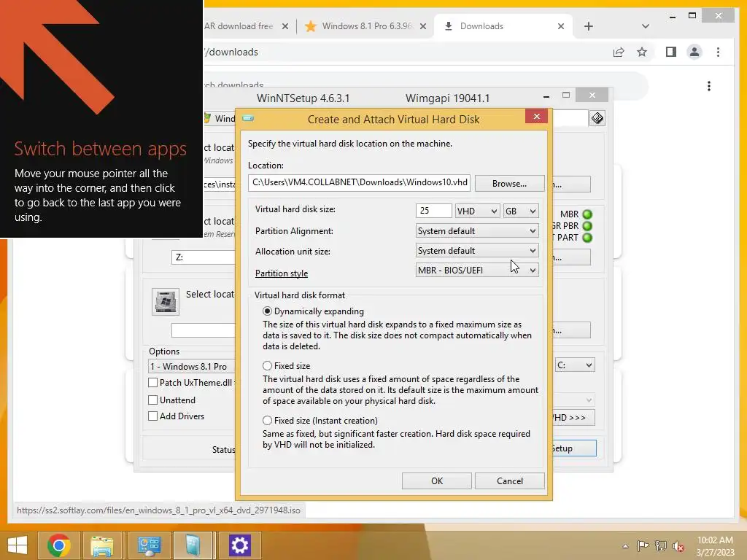Image resolution: width=747 pixels, height=560 pixels.
Task: Open Google Chrome from the taskbar
Action: coord(58,545)
